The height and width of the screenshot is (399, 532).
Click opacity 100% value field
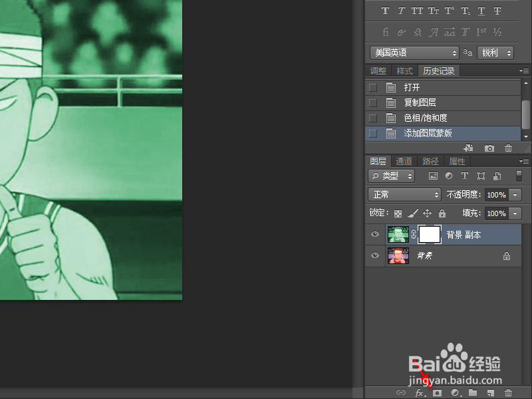tap(496, 195)
